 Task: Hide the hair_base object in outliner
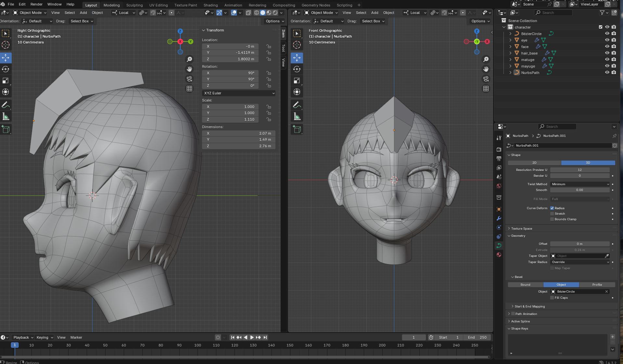point(607,53)
